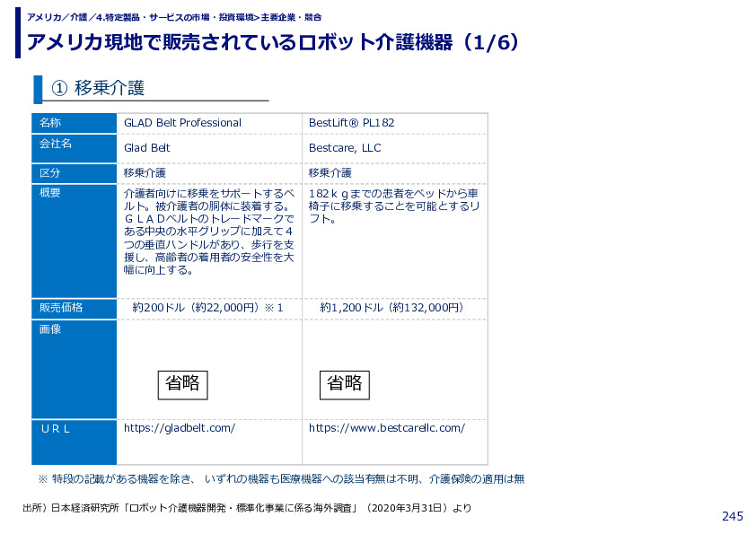Image resolution: width=756 pixels, height=534 pixels.
Task: Click the footnote starting ※ 特段の記載がある機器
Action: pos(282,479)
